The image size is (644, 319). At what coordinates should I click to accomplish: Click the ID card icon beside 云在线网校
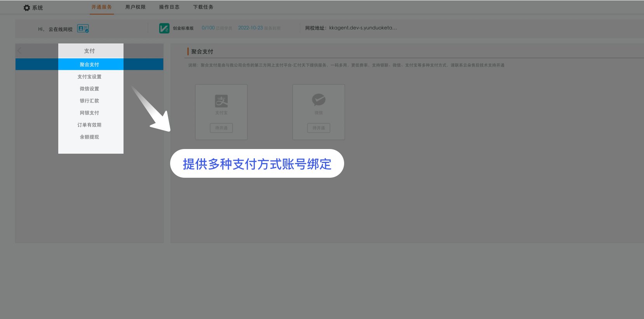click(83, 29)
